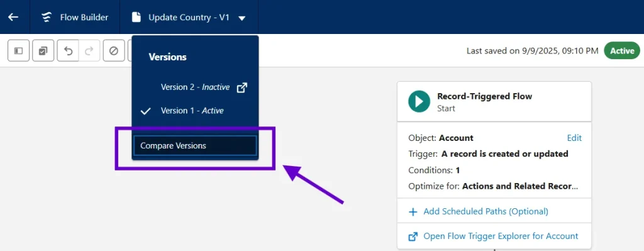The image size is (644, 251).
Task: Click Add Scheduled Paths (Optional)
Action: (486, 211)
